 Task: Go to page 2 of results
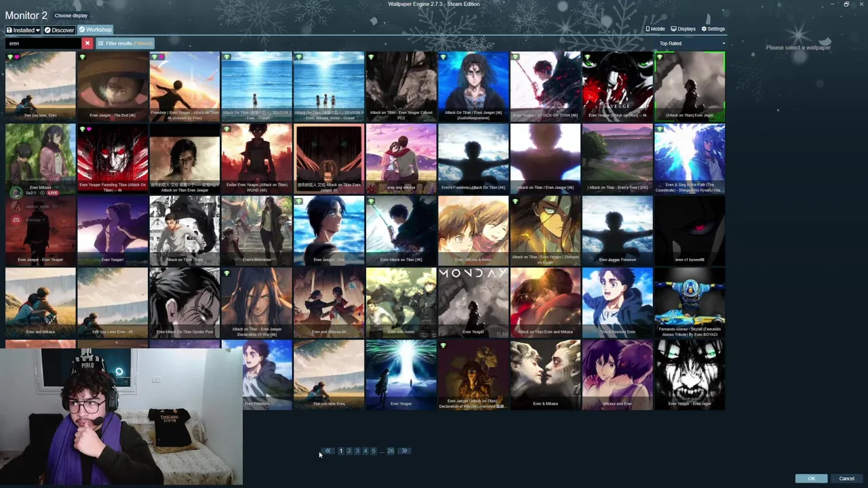pyautogui.click(x=349, y=451)
